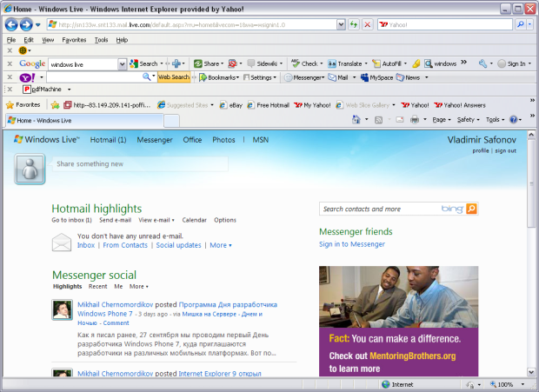The height and width of the screenshot is (392, 539).
Task: Click Translate on the Google toolbar
Action: [x=345, y=63]
